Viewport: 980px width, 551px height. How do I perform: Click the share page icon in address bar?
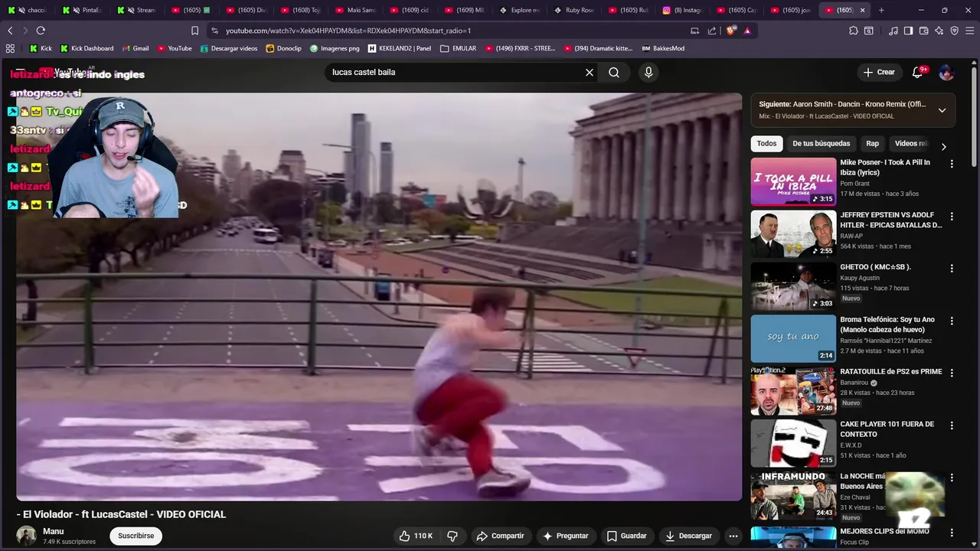pyautogui.click(x=712, y=31)
